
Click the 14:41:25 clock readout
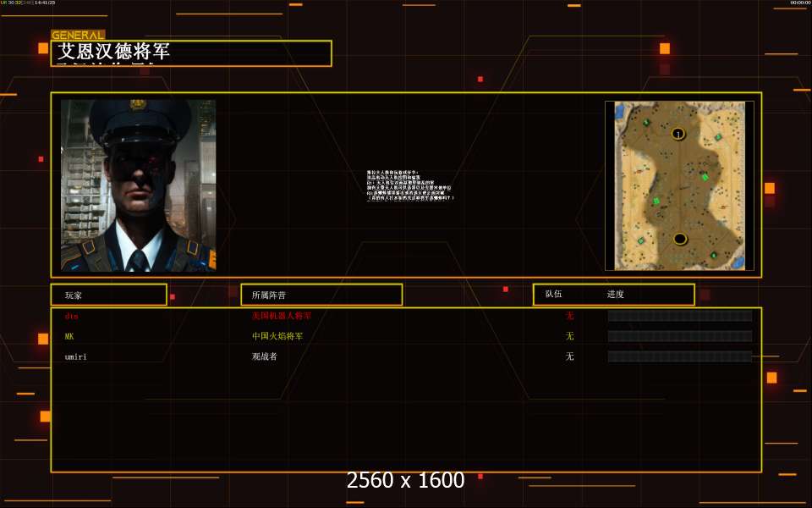pyautogui.click(x=45, y=3)
